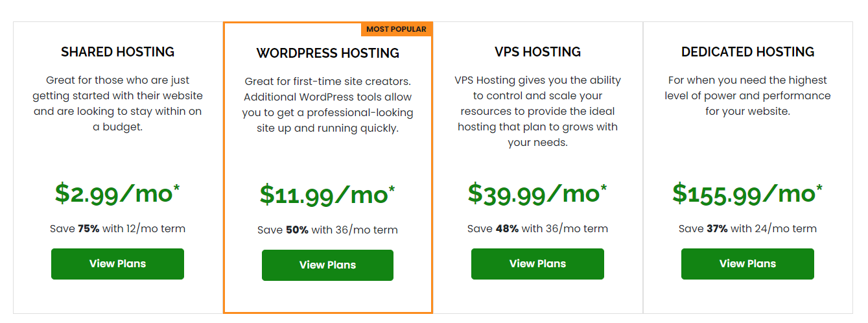Click the VPS Hosting description paragraph
Viewport: 868px width, 323px height.
tap(537, 112)
